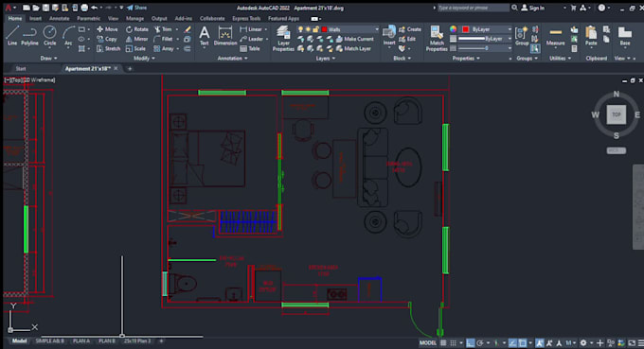
Task: Select the Arc tool
Action: coord(68,36)
